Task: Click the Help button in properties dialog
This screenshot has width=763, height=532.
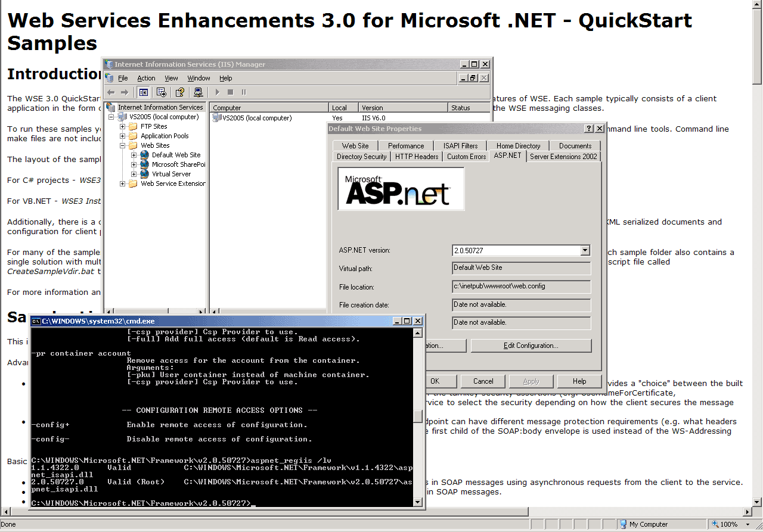Action: click(579, 381)
